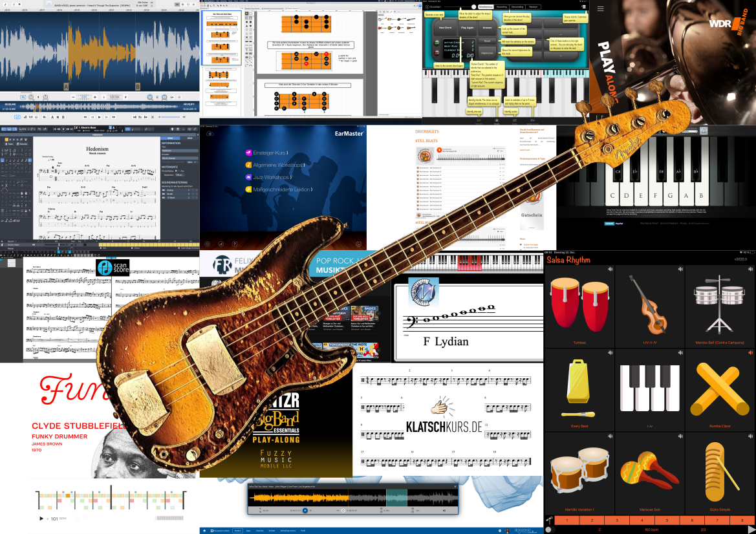
Task: Mute the I-IV-V-IV bass pattern
Action: pyautogui.click(x=680, y=270)
